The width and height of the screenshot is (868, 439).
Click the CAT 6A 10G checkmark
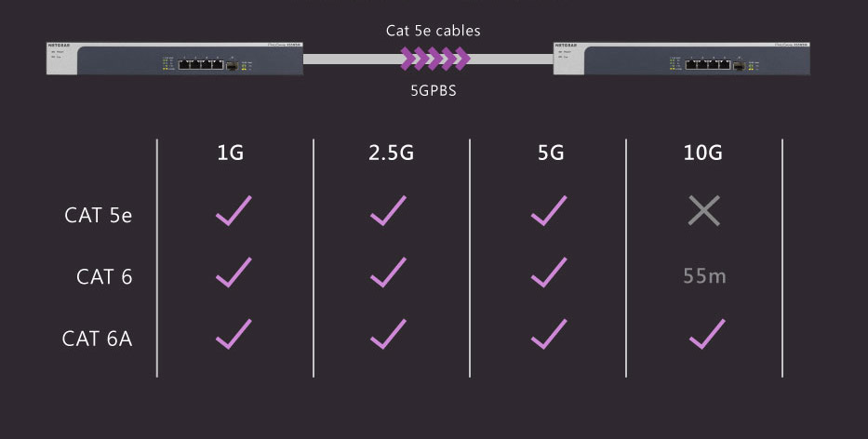click(x=707, y=334)
